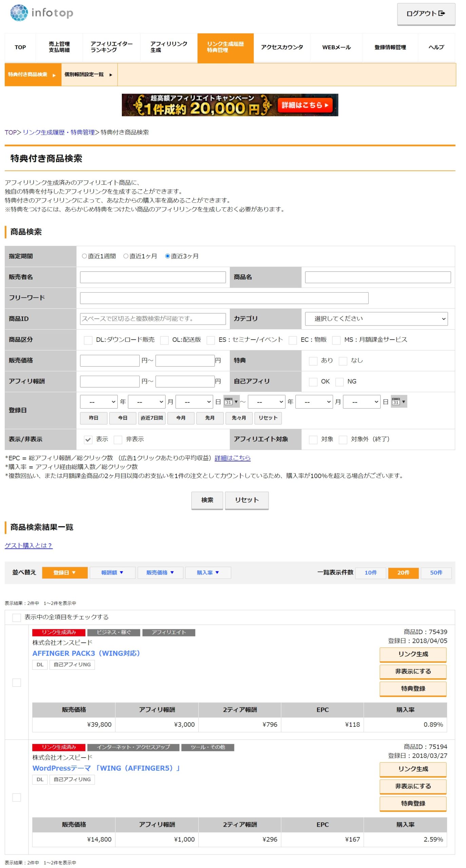Viewport: 466px width, 868px height.
Task: Check OL:配送版 product type
Action: [164, 340]
